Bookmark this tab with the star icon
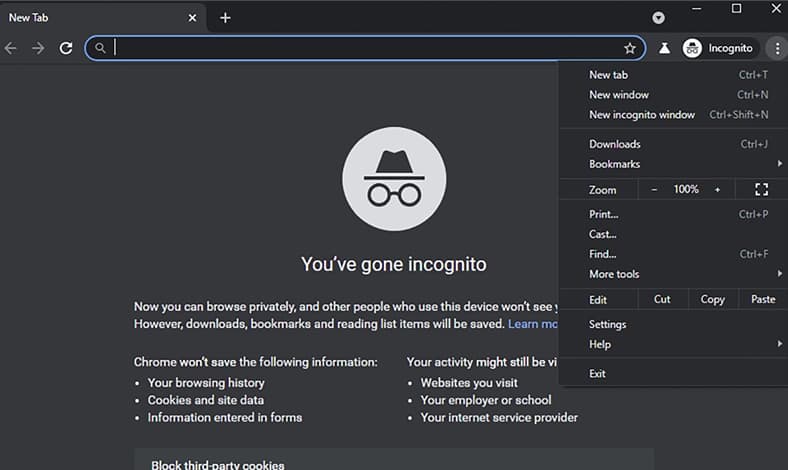 click(x=630, y=48)
